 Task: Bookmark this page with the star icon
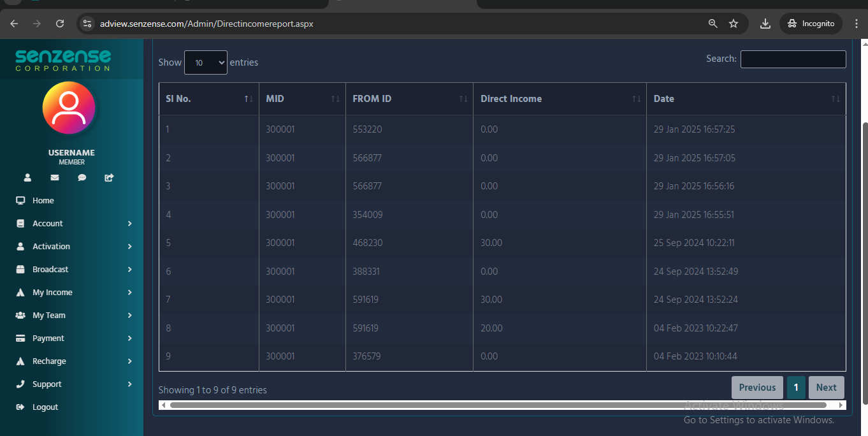tap(734, 24)
